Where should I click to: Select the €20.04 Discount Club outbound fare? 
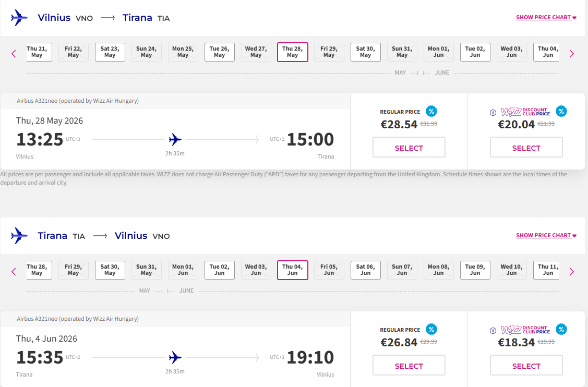526,148
